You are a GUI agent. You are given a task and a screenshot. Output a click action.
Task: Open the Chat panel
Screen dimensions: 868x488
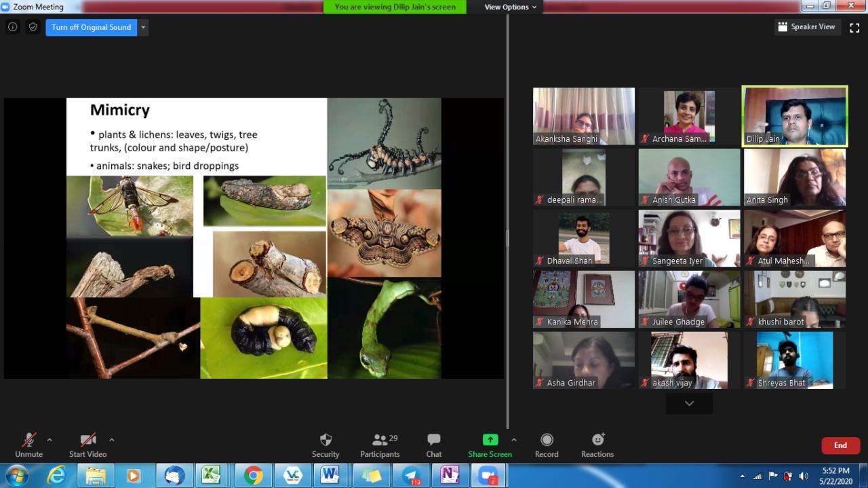[x=434, y=445]
